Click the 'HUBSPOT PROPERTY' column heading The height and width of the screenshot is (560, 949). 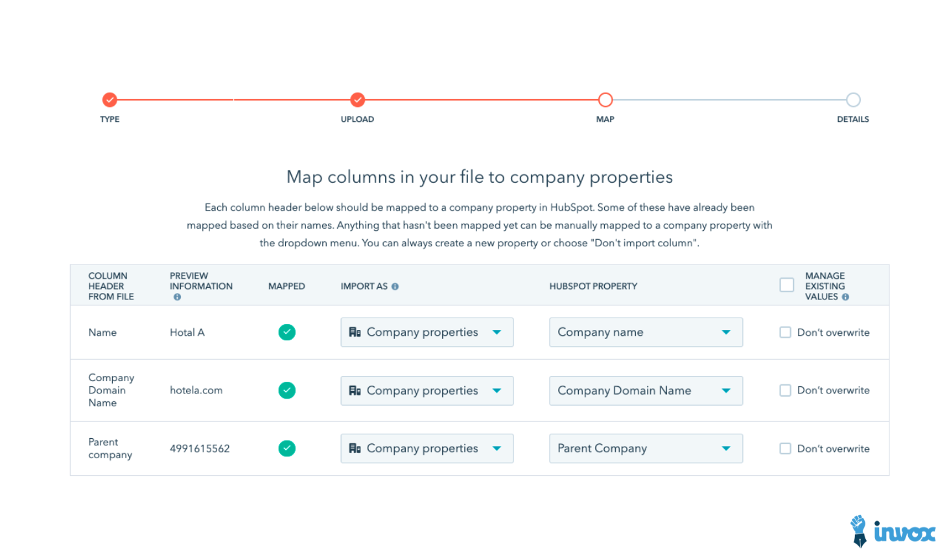[x=593, y=286]
